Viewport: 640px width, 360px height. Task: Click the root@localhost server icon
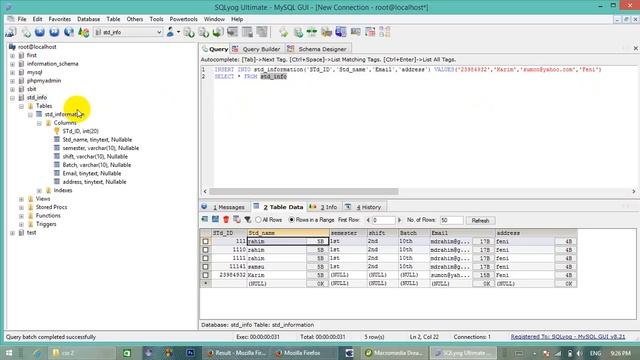[x=12, y=47]
